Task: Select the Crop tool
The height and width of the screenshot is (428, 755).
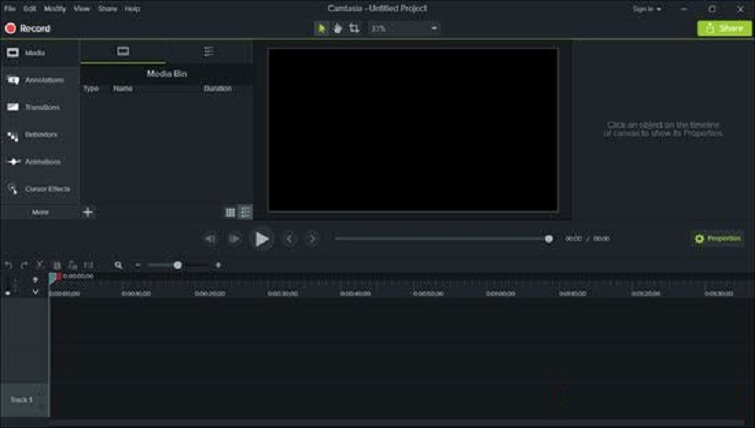Action: [354, 28]
